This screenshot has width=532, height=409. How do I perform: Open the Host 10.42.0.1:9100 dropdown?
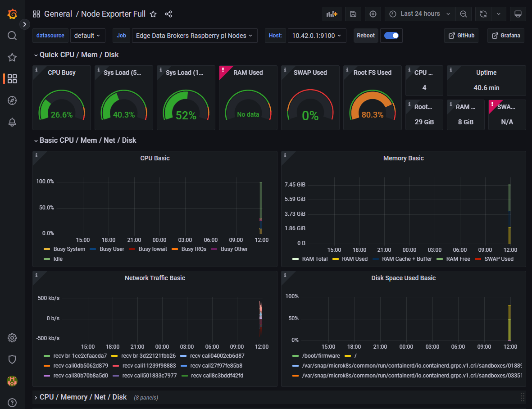[317, 36]
